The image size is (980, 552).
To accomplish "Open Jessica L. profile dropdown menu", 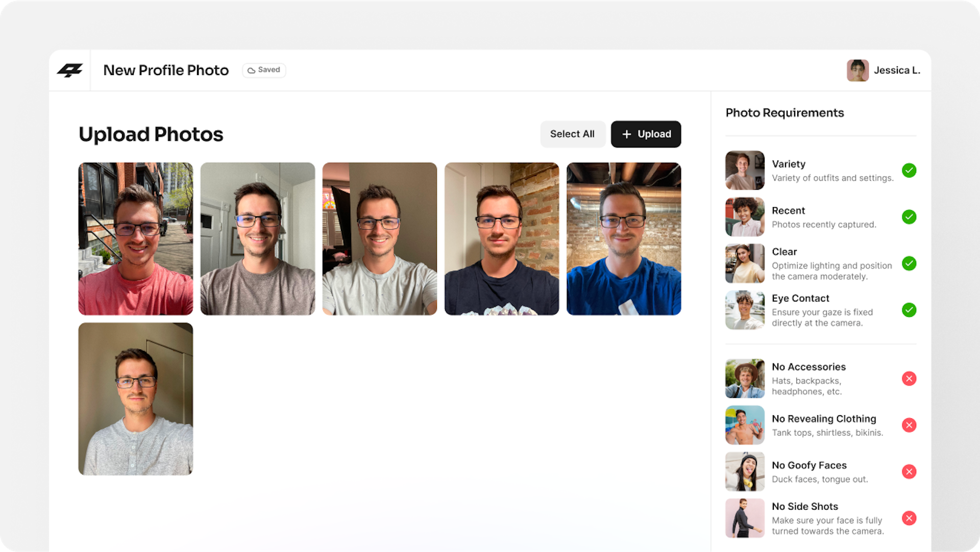I will coord(884,70).
